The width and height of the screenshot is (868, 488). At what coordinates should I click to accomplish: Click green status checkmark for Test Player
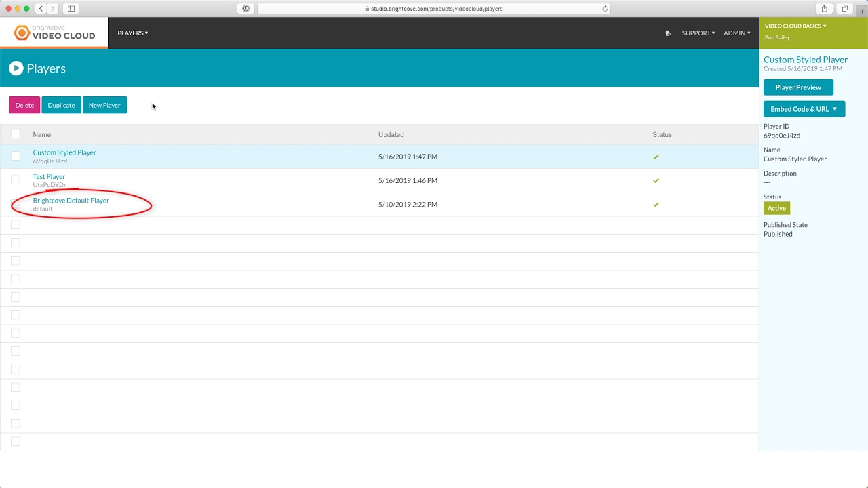coord(656,180)
